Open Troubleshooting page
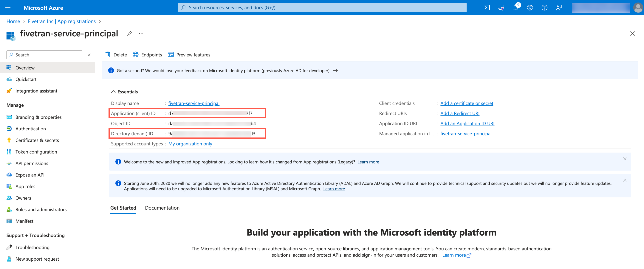This screenshot has height=269, width=644. pyautogui.click(x=47, y=247)
